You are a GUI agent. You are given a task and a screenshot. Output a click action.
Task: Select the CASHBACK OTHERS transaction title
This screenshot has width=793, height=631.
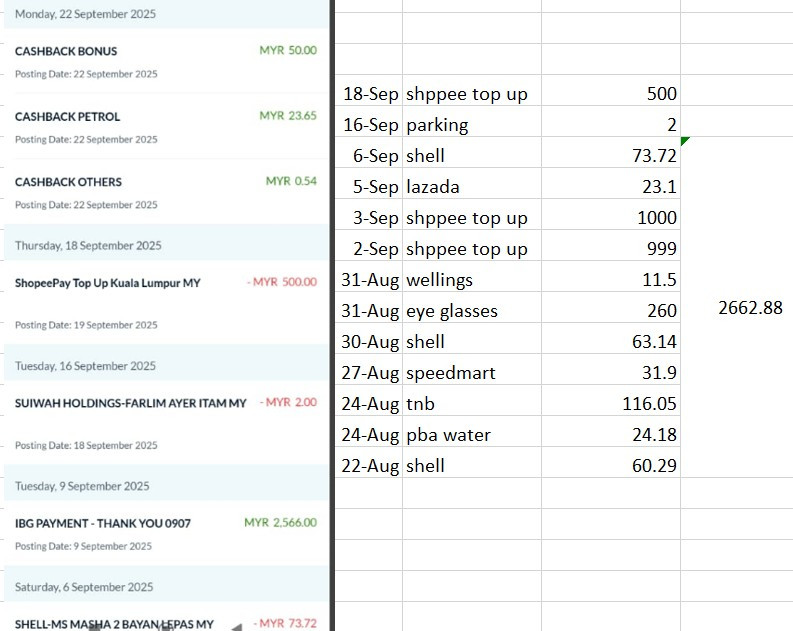coord(68,182)
